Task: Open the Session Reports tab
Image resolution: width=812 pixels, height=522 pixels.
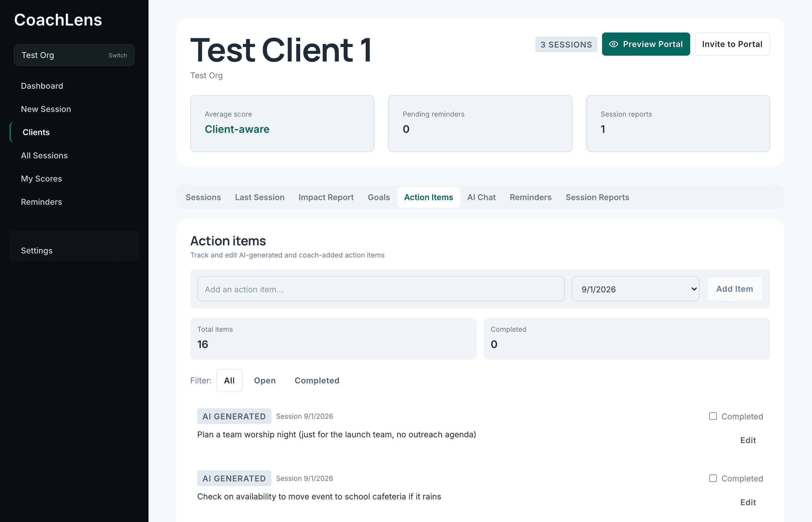Action: pos(597,197)
